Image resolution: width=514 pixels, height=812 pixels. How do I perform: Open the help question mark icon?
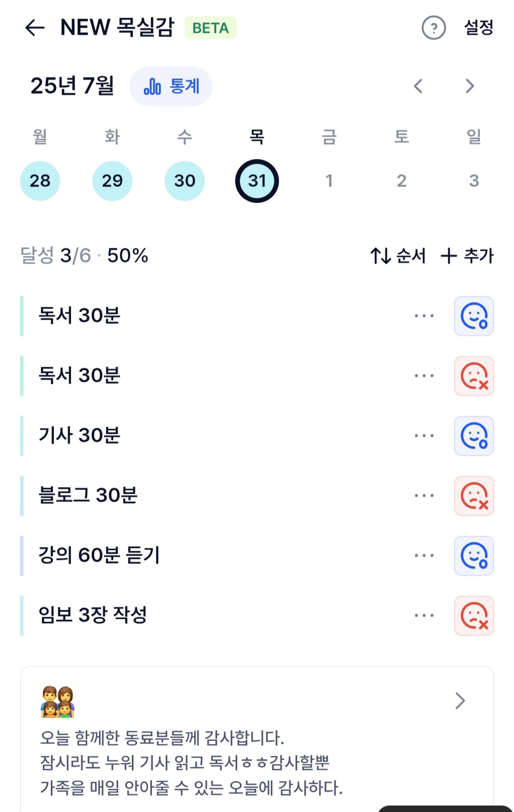[433, 28]
